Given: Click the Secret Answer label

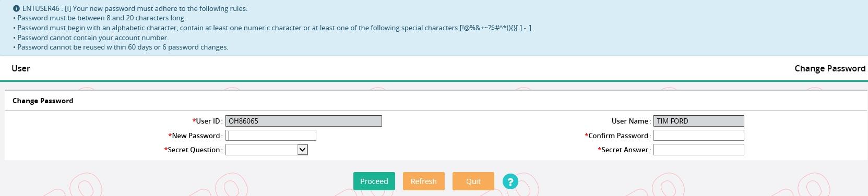Looking at the screenshot, I should (x=625, y=150).
